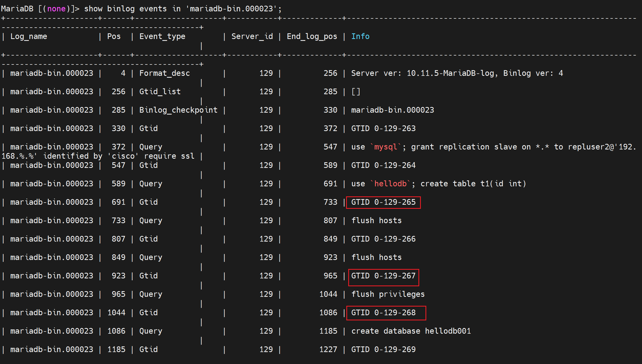Click the Pos value 923
This screenshot has height=364, width=642.
point(118,276)
